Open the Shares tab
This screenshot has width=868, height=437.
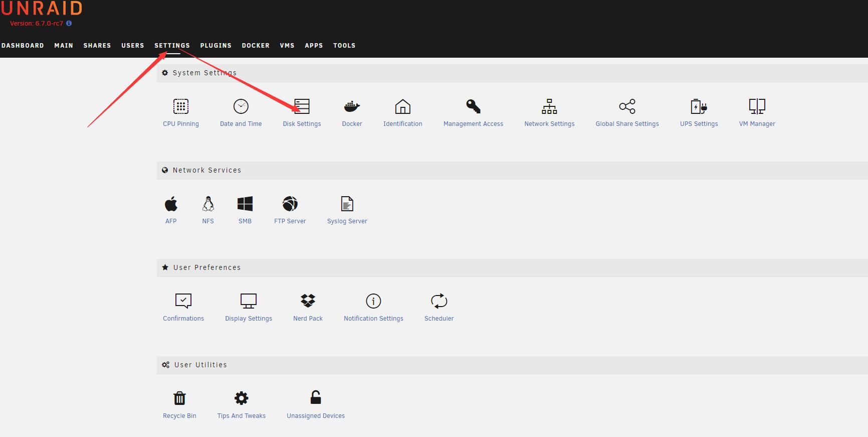point(97,45)
